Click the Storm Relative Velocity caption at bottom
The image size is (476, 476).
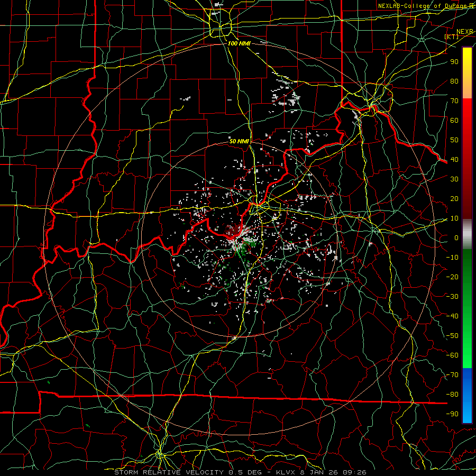pyautogui.click(x=240, y=472)
